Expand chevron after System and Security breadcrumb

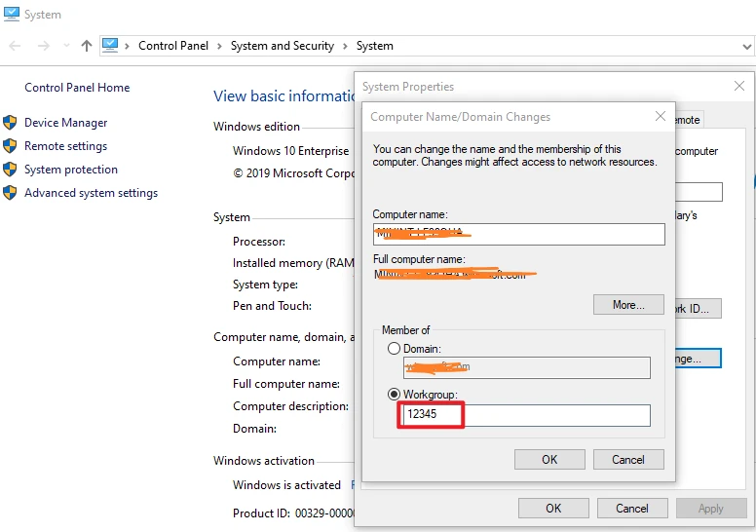(345, 46)
